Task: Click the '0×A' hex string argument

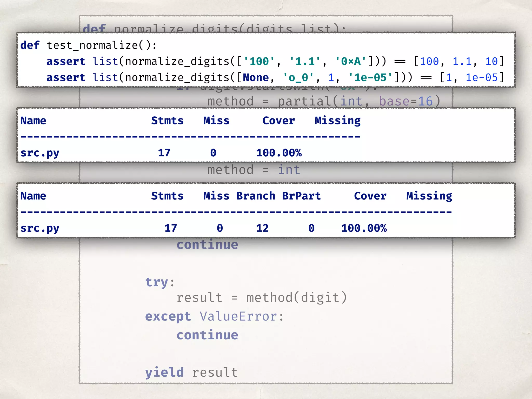Action: tap(351, 61)
